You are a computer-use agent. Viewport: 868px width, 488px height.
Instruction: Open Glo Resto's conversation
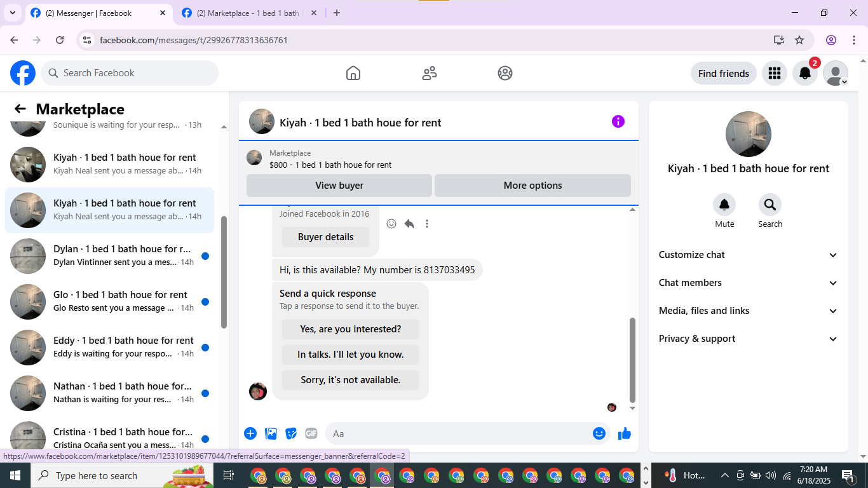pyautogui.click(x=110, y=302)
